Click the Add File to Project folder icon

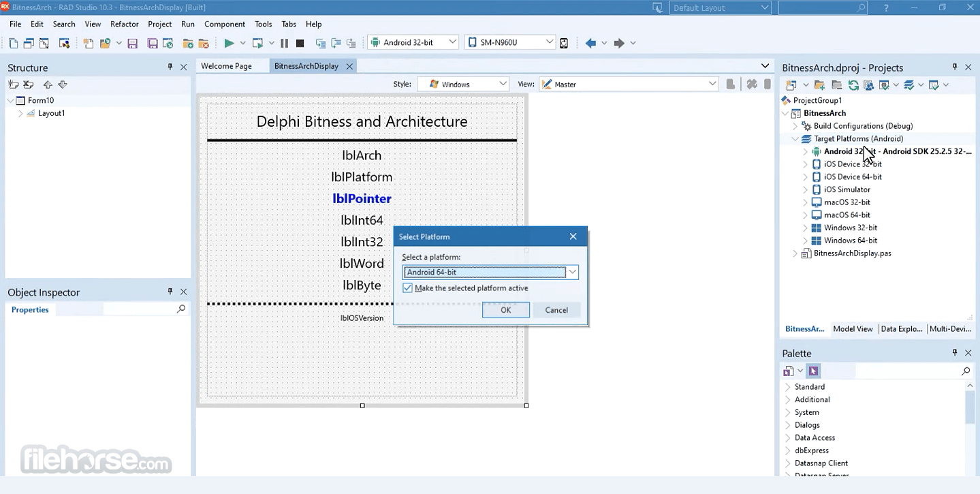click(188, 43)
